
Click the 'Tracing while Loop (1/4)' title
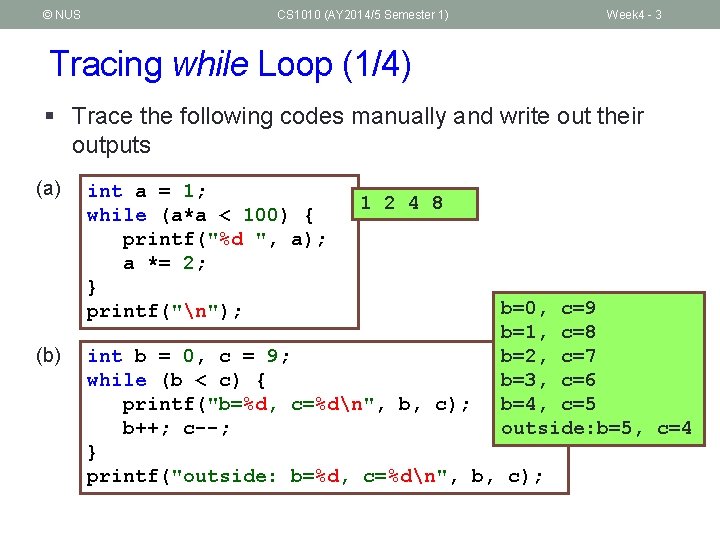coord(230,64)
